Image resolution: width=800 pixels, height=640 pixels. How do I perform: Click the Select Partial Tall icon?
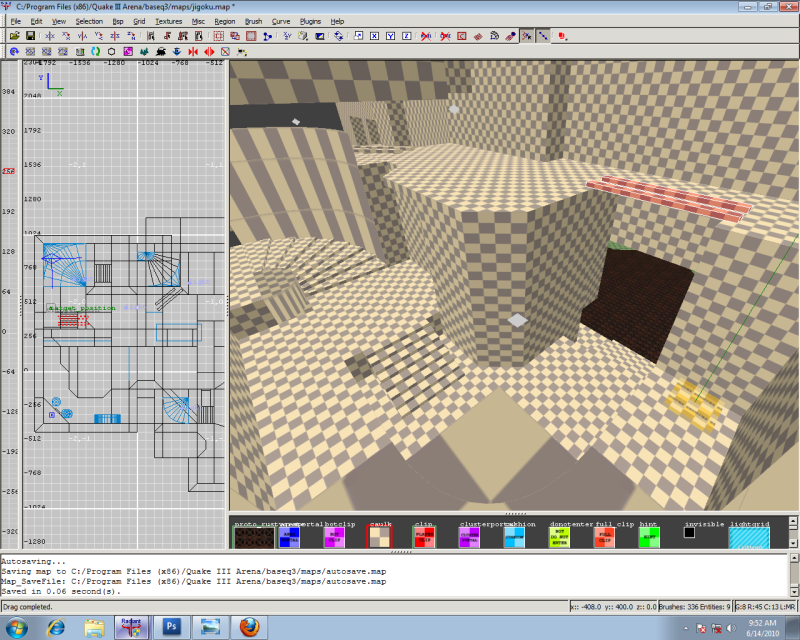(183, 36)
